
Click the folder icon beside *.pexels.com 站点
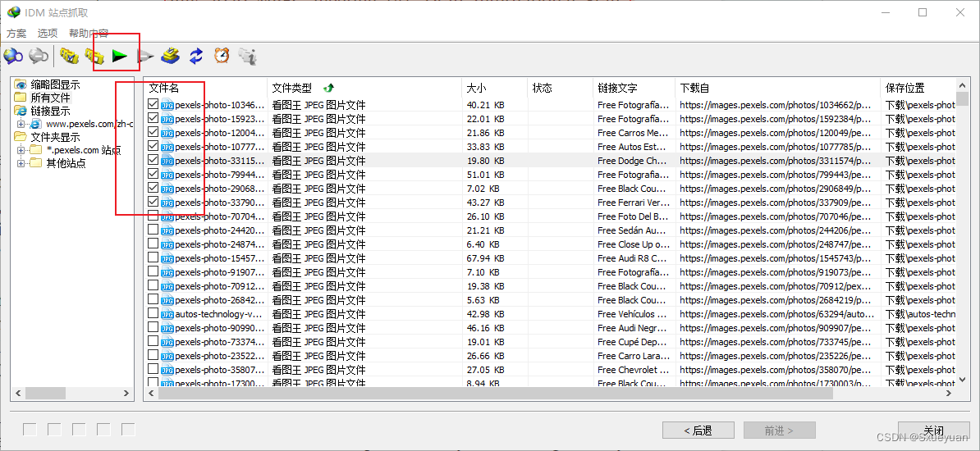pyautogui.click(x=35, y=150)
